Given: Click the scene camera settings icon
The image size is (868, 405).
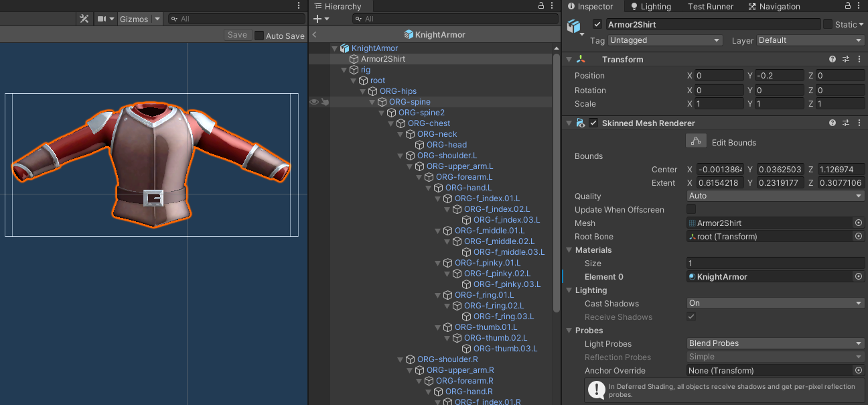Looking at the screenshot, I should click(x=102, y=19).
